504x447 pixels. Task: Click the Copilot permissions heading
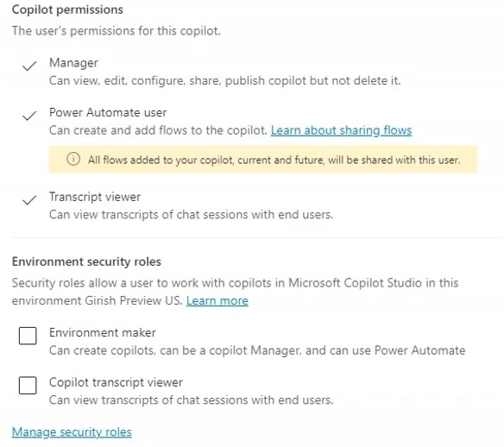tap(67, 10)
